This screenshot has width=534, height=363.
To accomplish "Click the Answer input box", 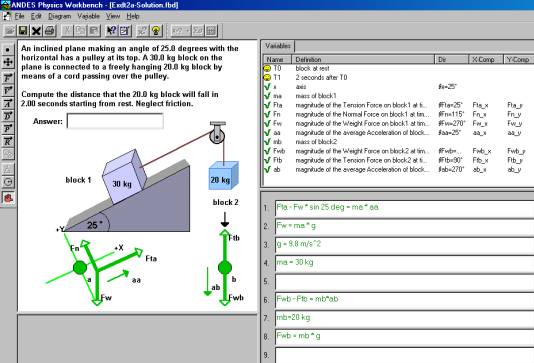I will pos(115,121).
